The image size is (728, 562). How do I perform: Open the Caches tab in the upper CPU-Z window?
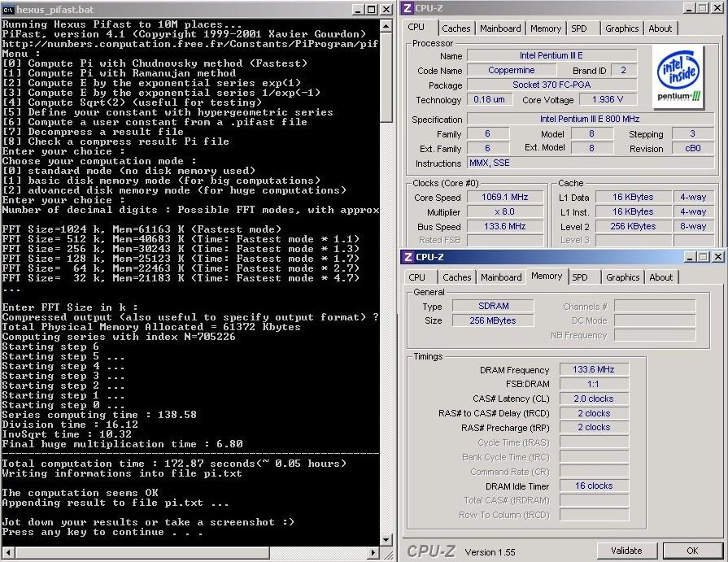tap(456, 28)
